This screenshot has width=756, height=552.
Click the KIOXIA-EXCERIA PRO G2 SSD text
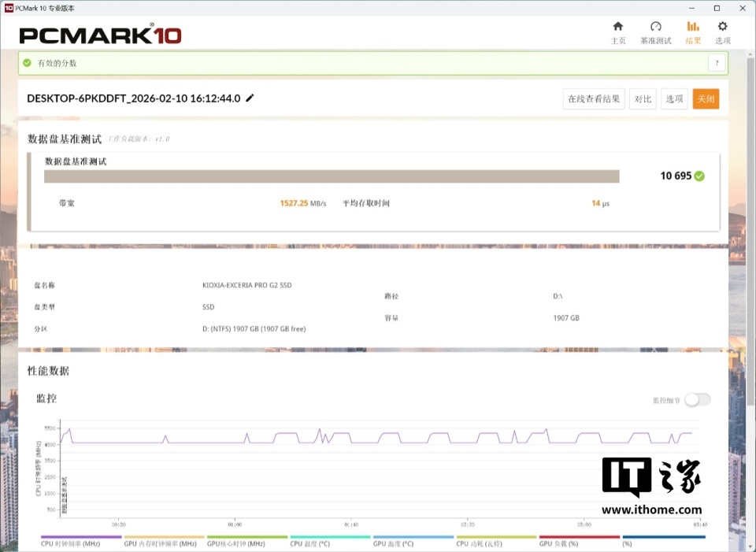click(246, 285)
